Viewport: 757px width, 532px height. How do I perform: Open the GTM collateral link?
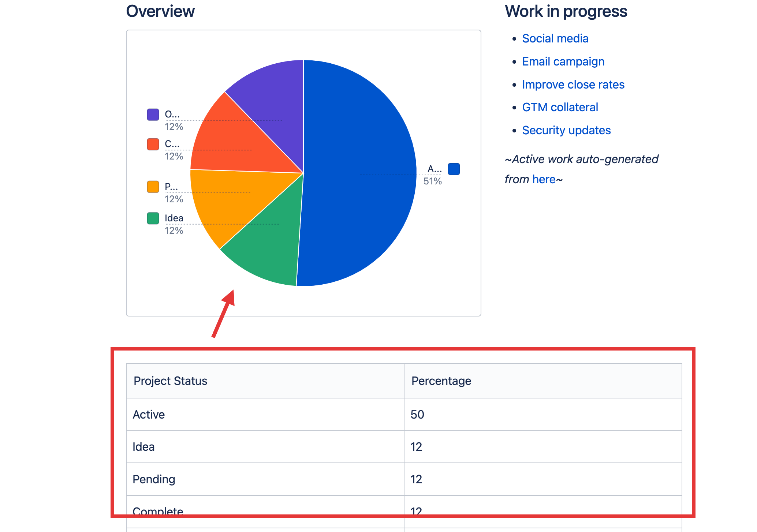coord(560,107)
